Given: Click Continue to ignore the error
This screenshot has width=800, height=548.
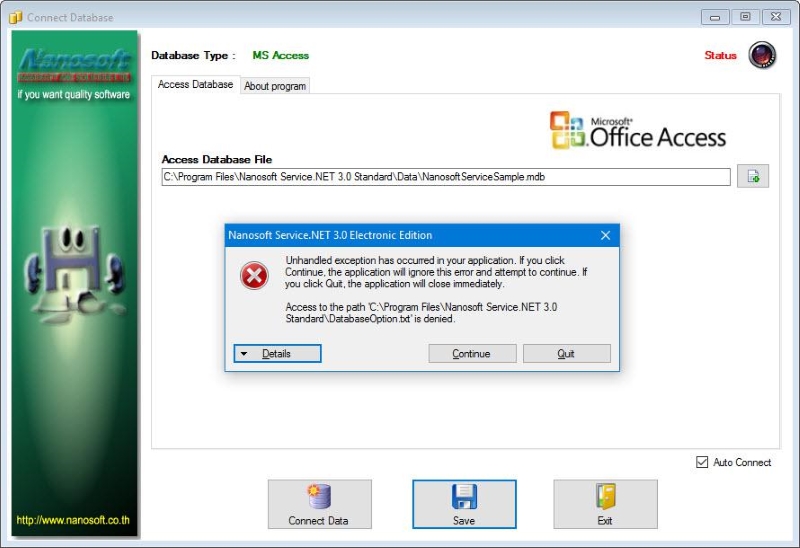Looking at the screenshot, I should [x=472, y=354].
